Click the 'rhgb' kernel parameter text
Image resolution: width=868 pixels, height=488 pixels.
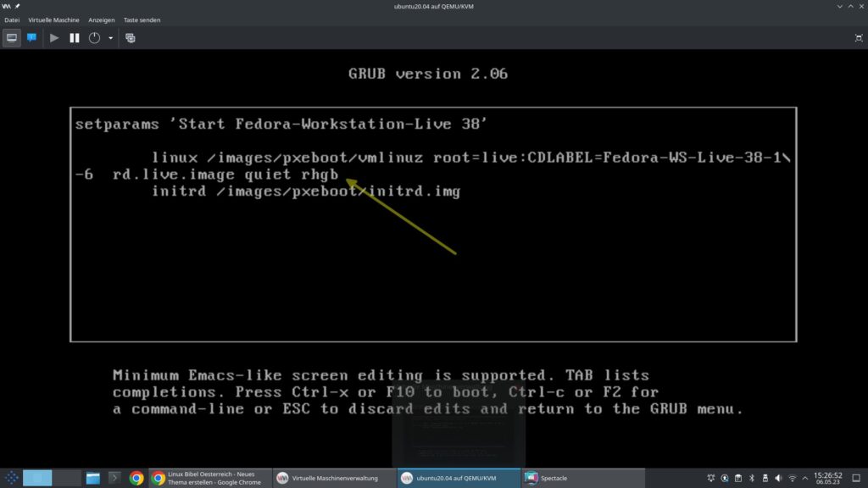(320, 175)
